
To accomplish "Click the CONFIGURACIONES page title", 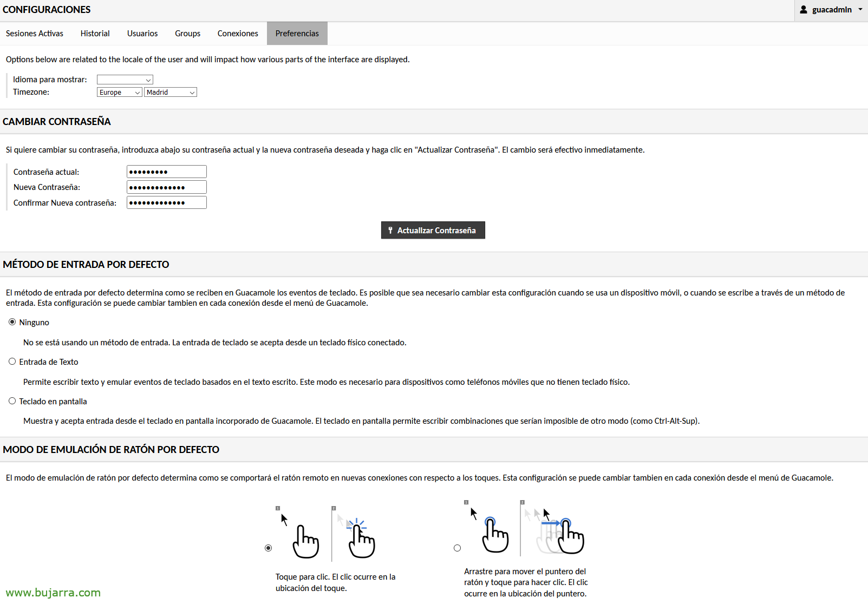I will click(47, 10).
